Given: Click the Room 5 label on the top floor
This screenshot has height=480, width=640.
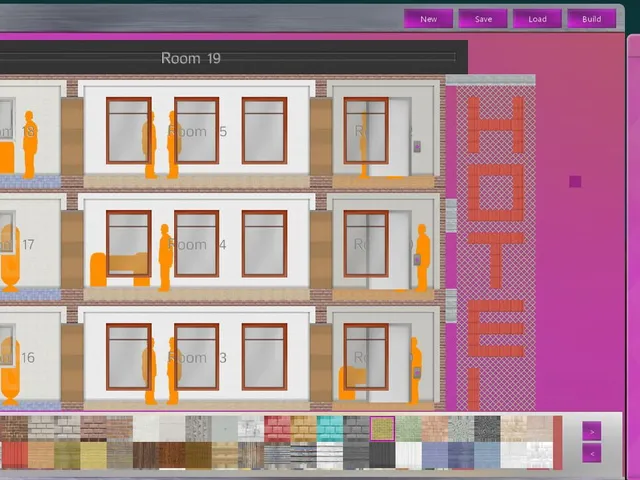Looking at the screenshot, I should coord(197,131).
